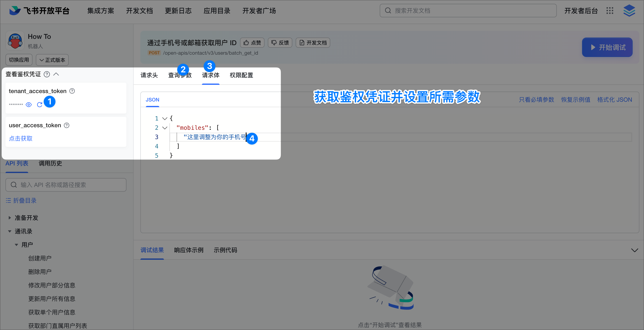The image size is (644, 330).
Task: Open the 响应体示例 tab
Action: pos(188,250)
